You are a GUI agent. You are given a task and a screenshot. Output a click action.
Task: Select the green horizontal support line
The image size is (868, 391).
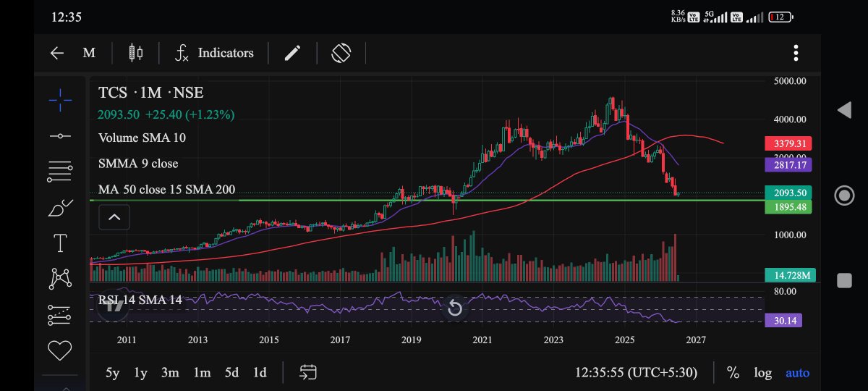click(x=427, y=200)
